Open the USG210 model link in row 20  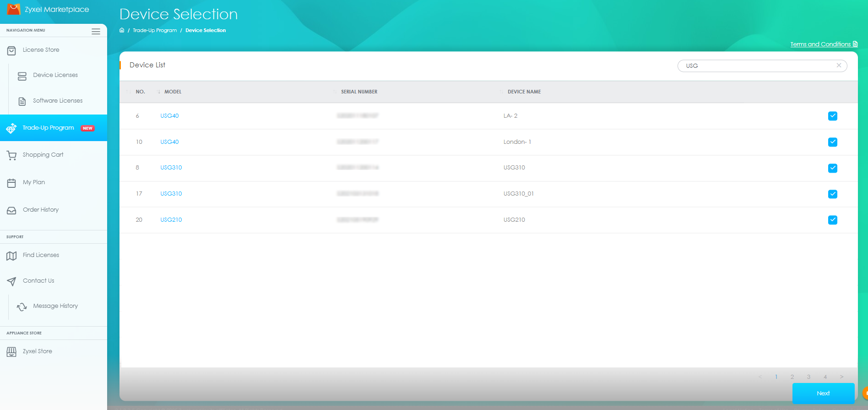click(x=171, y=220)
